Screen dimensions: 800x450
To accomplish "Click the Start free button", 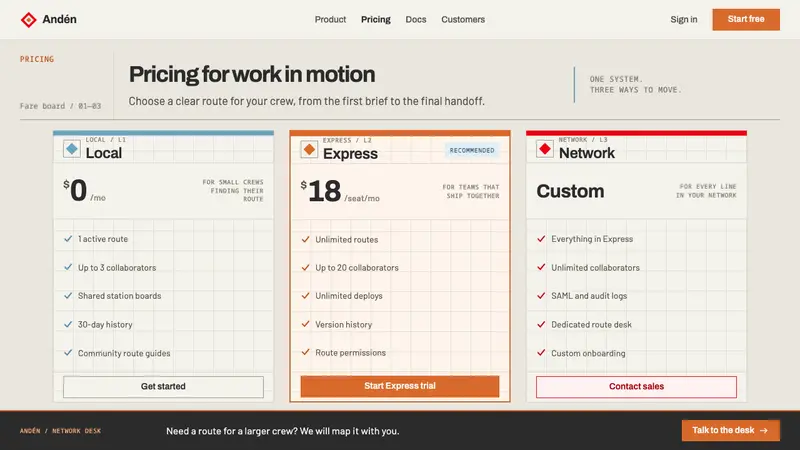I will point(746,19).
